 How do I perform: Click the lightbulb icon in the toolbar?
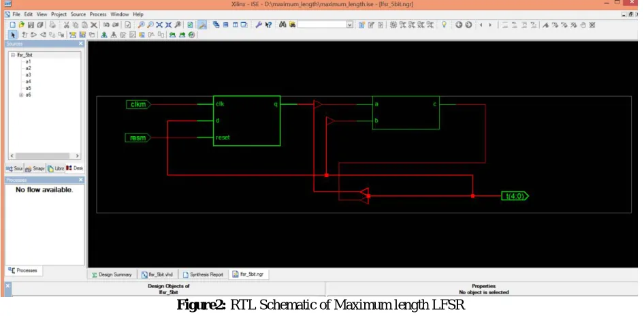[x=444, y=25]
